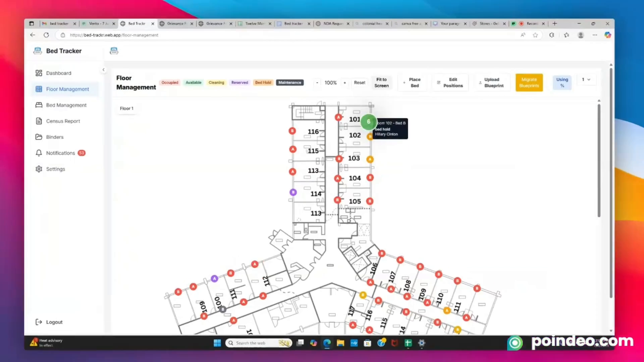Click the Migrate Blueprints button
The image size is (644, 362).
[x=529, y=82]
